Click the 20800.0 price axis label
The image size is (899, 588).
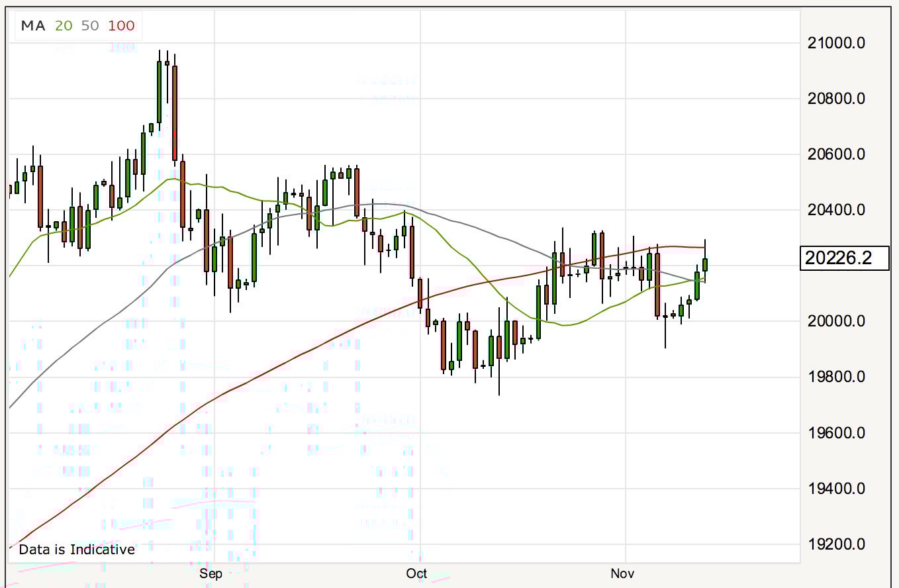837,99
